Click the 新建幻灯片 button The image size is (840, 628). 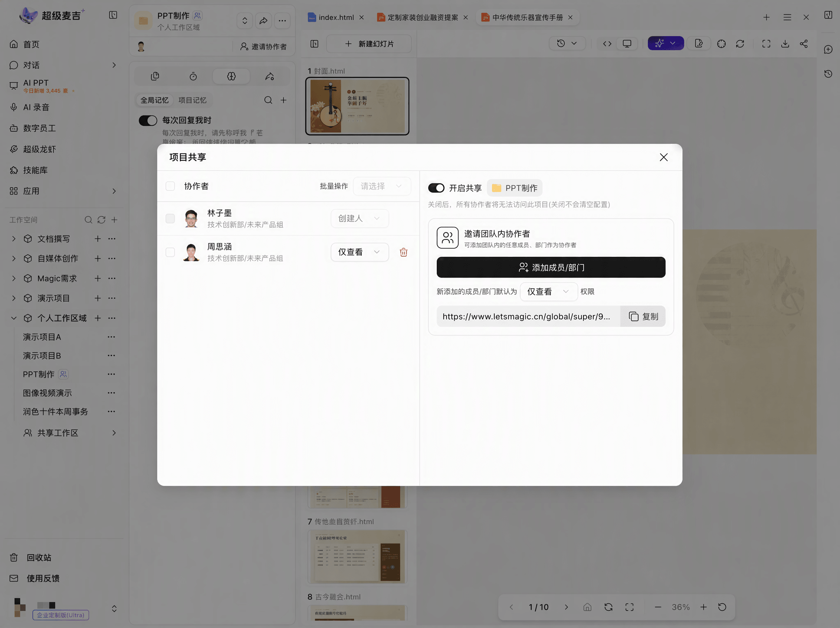(x=369, y=44)
